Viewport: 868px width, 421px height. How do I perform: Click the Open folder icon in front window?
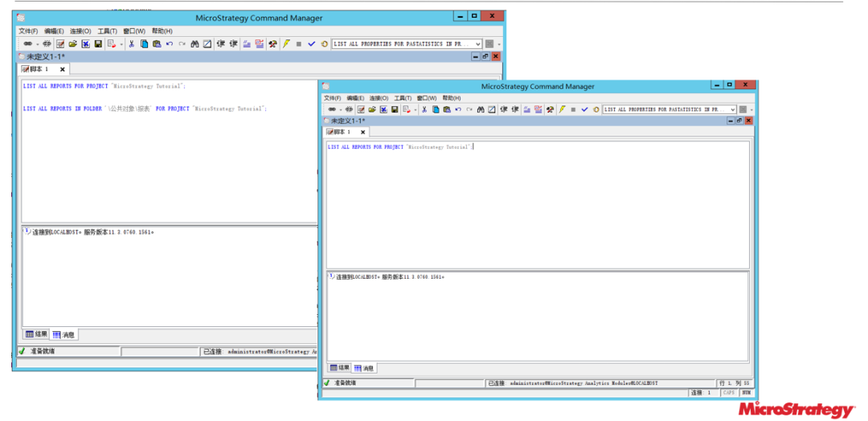click(372, 109)
